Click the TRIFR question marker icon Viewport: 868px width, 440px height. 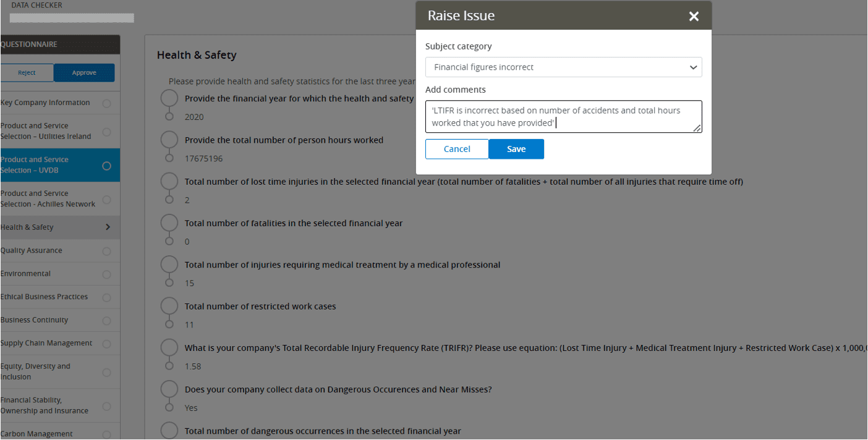tap(169, 348)
